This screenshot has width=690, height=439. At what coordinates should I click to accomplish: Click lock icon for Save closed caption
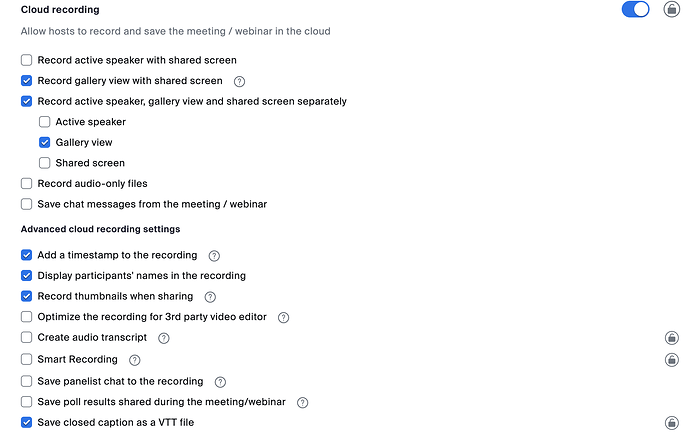click(x=672, y=423)
